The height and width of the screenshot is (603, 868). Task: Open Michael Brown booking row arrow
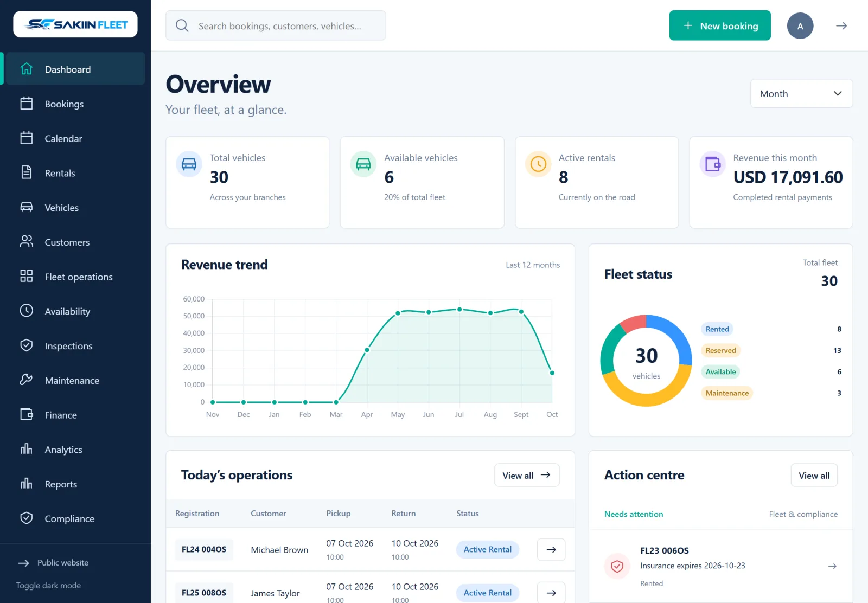coord(551,549)
